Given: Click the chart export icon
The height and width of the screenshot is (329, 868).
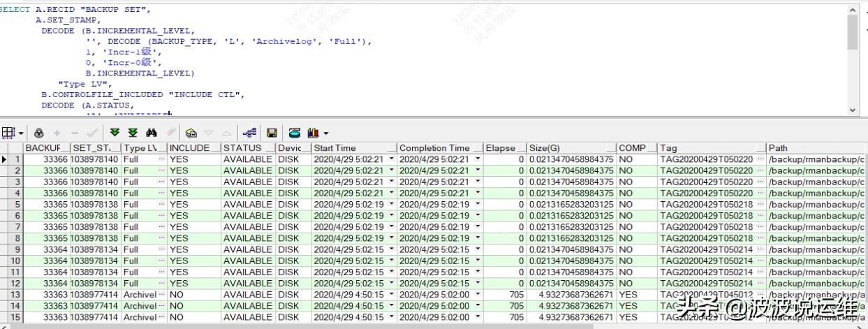Looking at the screenshot, I should pos(312,132).
